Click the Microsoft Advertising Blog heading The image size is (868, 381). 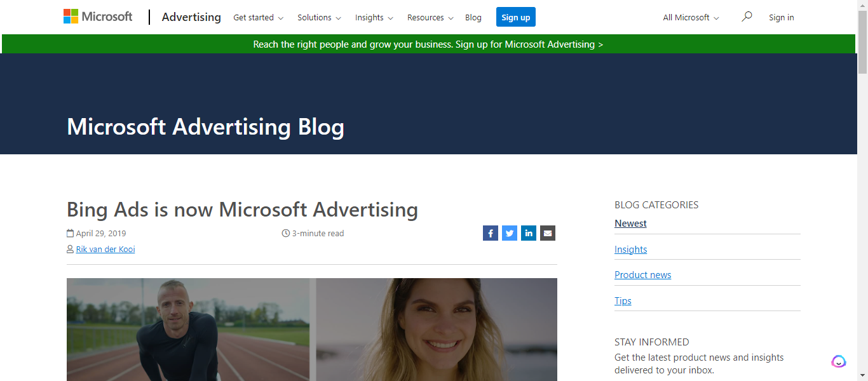(x=205, y=127)
